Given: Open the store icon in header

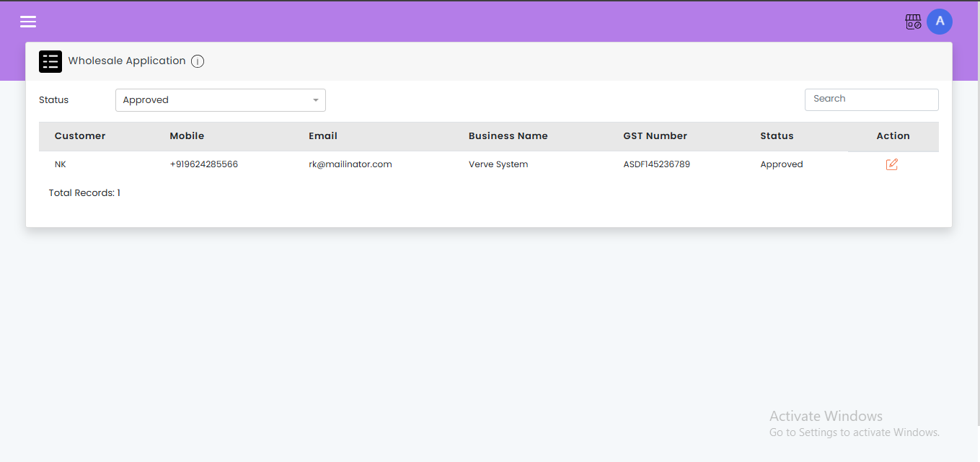Looking at the screenshot, I should (913, 22).
